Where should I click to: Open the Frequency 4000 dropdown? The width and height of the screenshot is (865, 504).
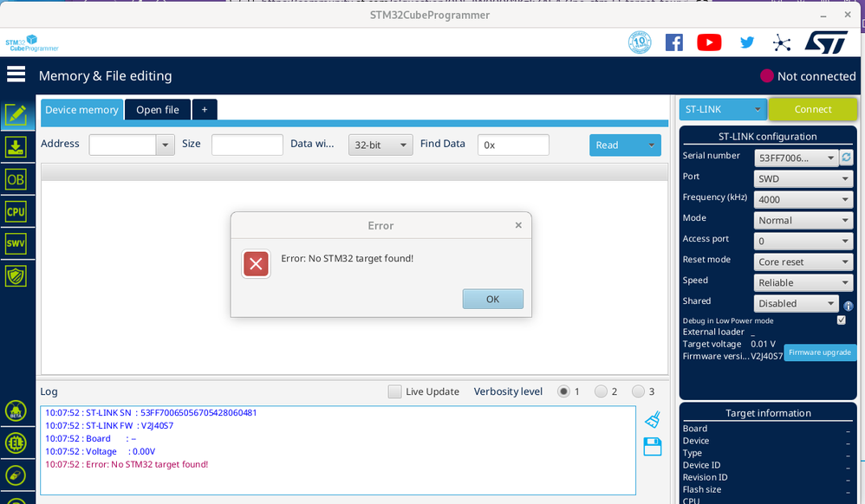[803, 200]
